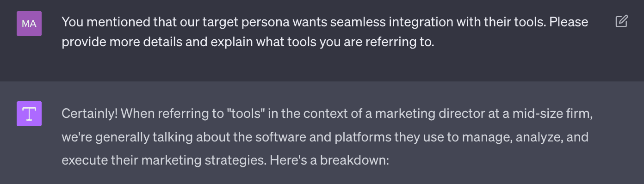Viewport: 644px width, 184px height.
Task: Click the purple MA user avatar
Action: coord(29,24)
